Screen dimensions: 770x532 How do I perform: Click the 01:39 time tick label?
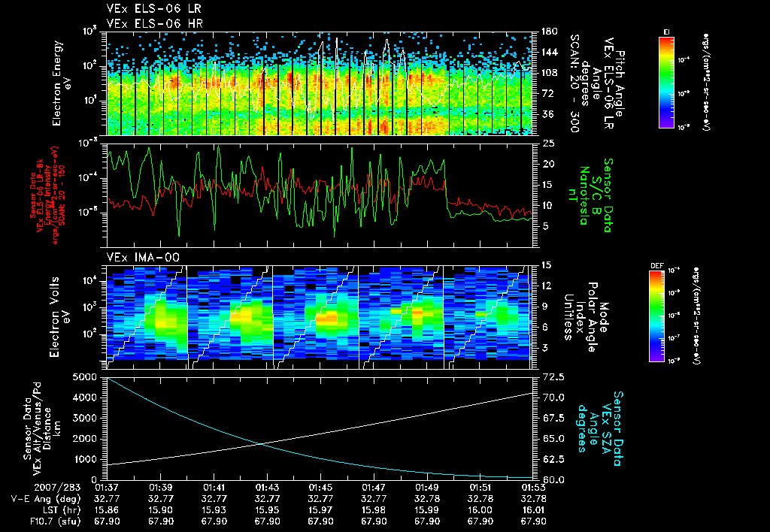click(x=160, y=488)
